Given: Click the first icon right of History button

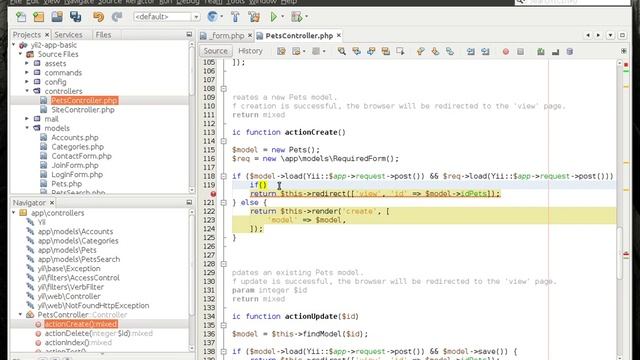Looking at the screenshot, I should click(281, 51).
